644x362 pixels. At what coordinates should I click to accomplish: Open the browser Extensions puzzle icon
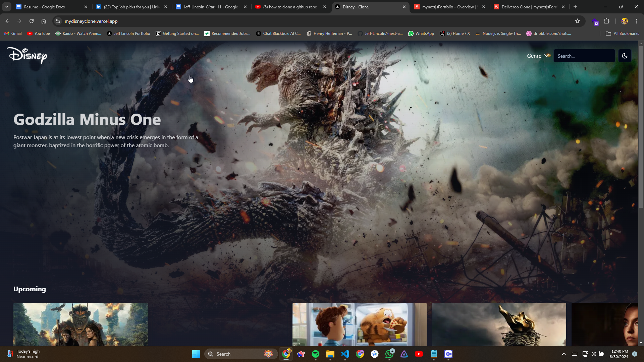[606, 21]
